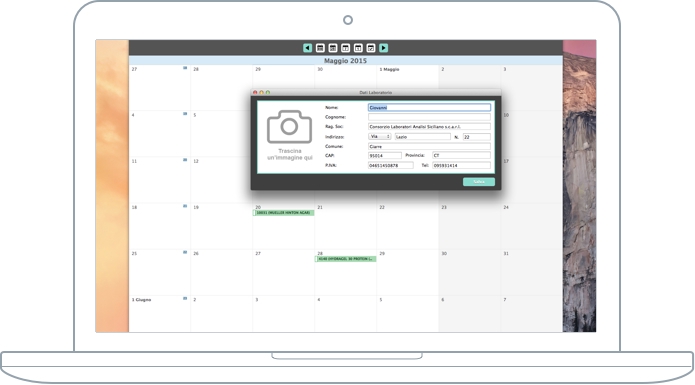
Task: Select day 18 in the calendar
Action: coord(160,226)
